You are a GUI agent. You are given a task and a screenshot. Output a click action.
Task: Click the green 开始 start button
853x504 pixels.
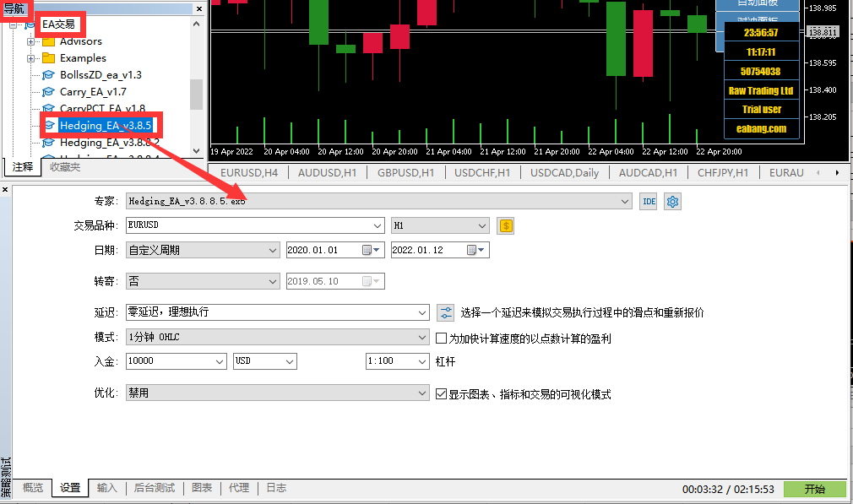pyautogui.click(x=814, y=489)
